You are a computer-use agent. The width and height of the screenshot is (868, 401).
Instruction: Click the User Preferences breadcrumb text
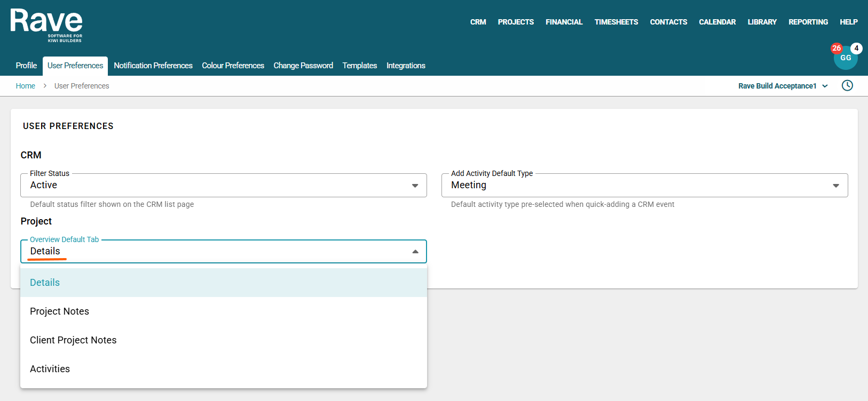pyautogui.click(x=82, y=86)
